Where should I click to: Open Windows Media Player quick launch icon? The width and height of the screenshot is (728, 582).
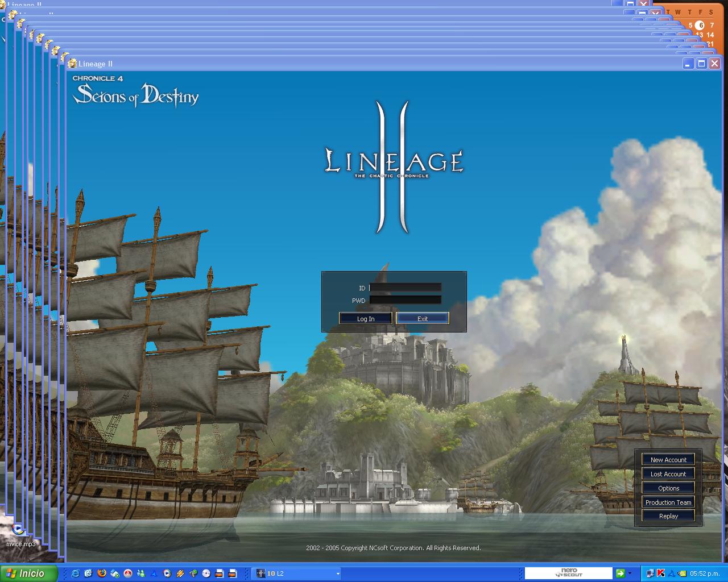point(115,573)
